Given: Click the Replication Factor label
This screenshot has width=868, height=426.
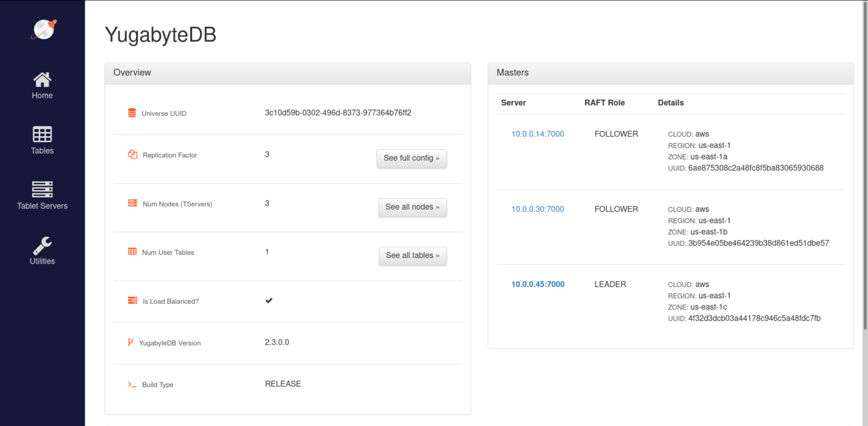Looking at the screenshot, I should pos(170,155).
